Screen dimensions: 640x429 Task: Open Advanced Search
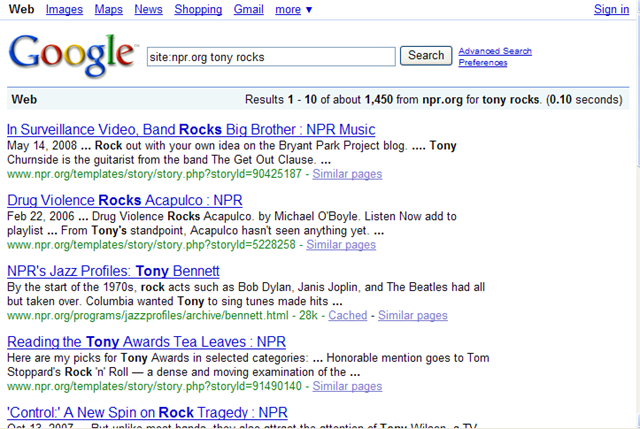(x=495, y=51)
